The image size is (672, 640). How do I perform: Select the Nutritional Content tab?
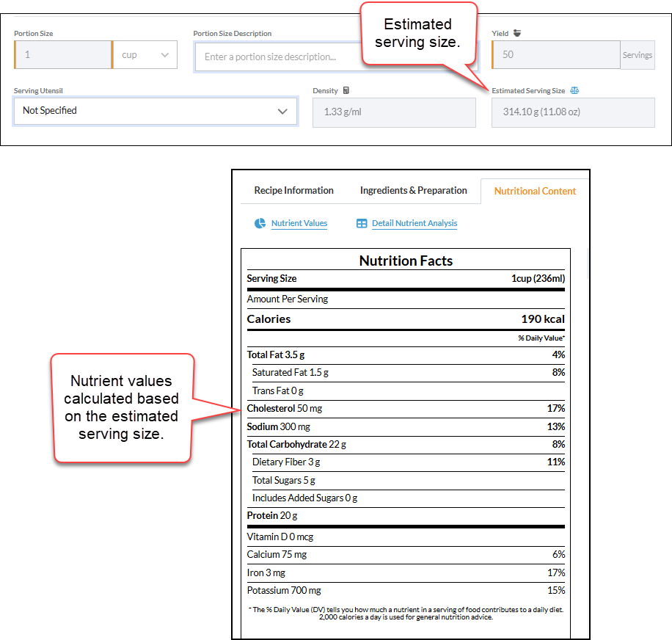535,191
